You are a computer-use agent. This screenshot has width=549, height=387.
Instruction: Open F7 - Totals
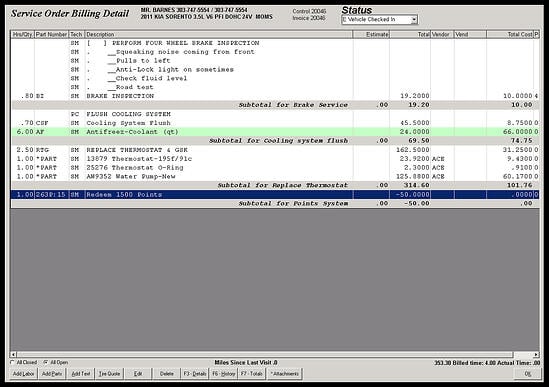coord(252,374)
